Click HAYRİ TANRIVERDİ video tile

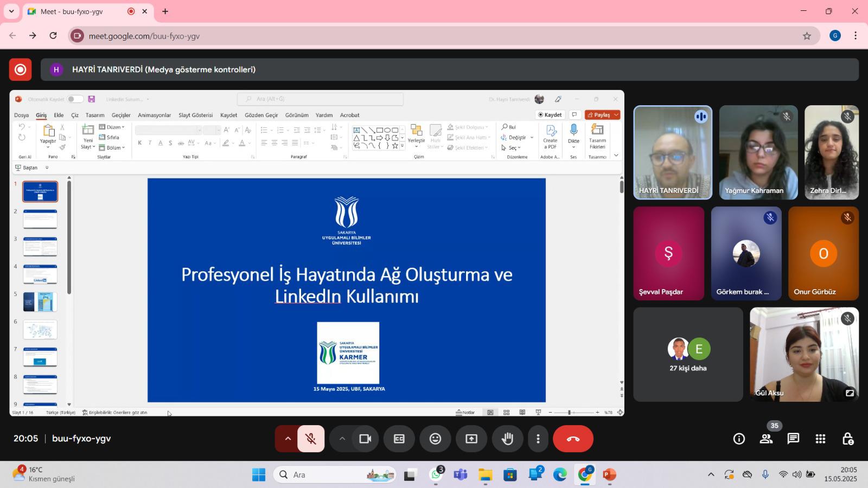pos(673,152)
